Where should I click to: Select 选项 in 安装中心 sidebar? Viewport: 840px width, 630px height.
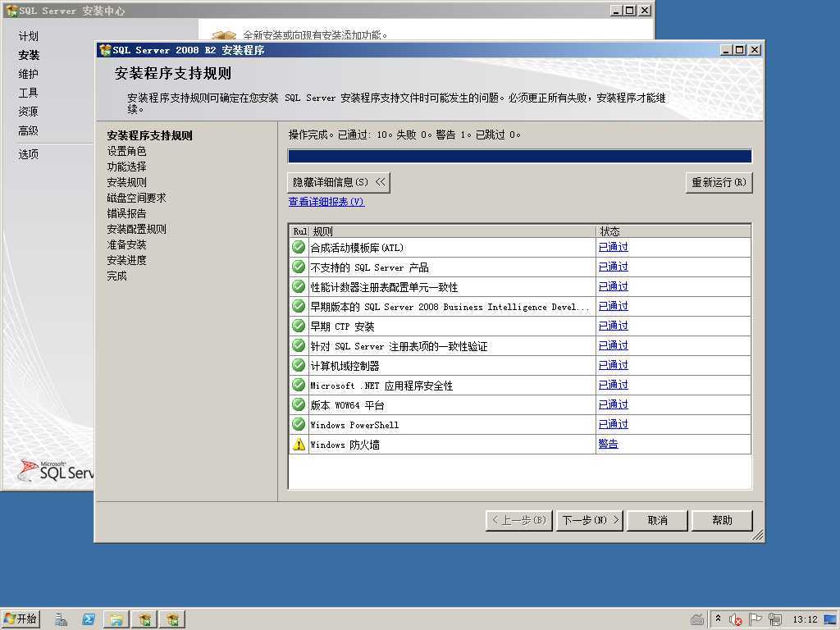click(x=29, y=154)
